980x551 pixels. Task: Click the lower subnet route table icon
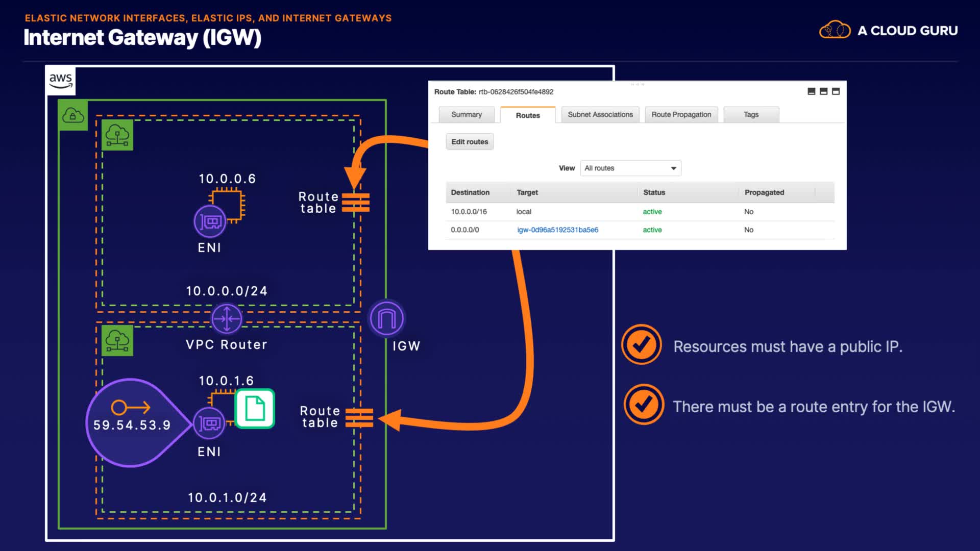359,418
